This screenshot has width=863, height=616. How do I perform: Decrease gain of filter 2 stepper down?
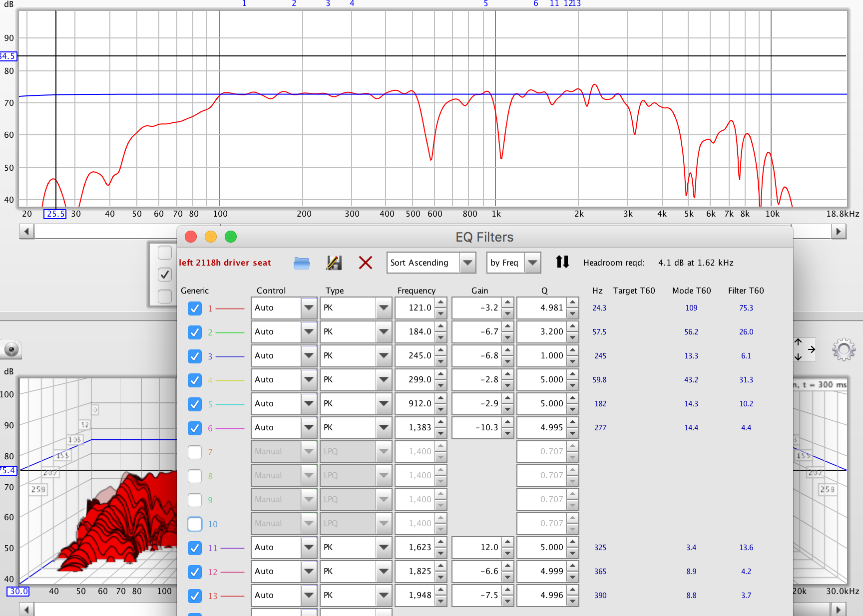[x=507, y=337]
